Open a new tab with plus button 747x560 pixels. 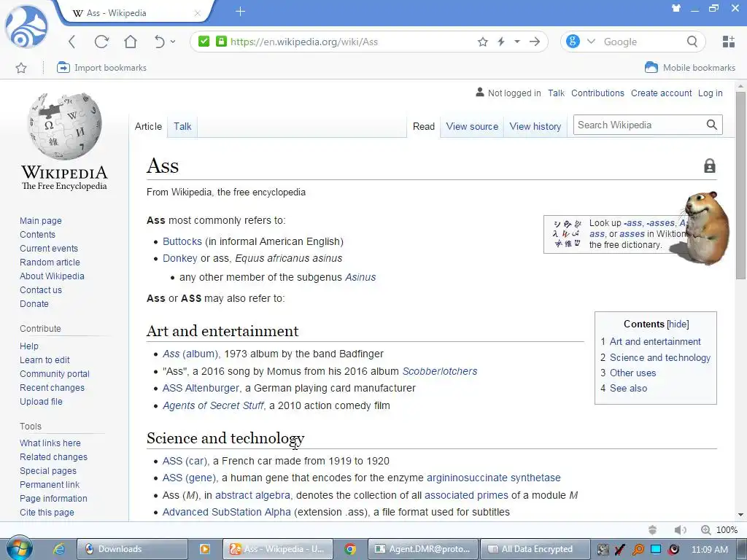(240, 12)
